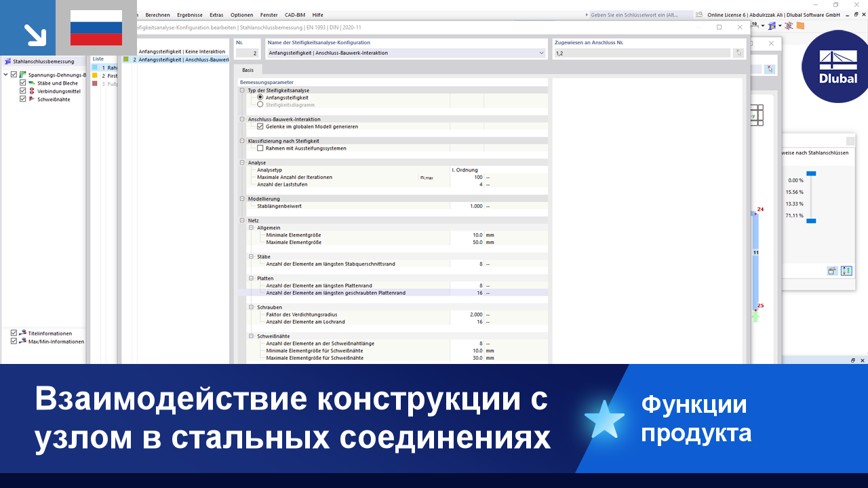Screen dimensions: 868x488
Task: Collapse the Analyse section
Action: pyautogui.click(x=242, y=163)
